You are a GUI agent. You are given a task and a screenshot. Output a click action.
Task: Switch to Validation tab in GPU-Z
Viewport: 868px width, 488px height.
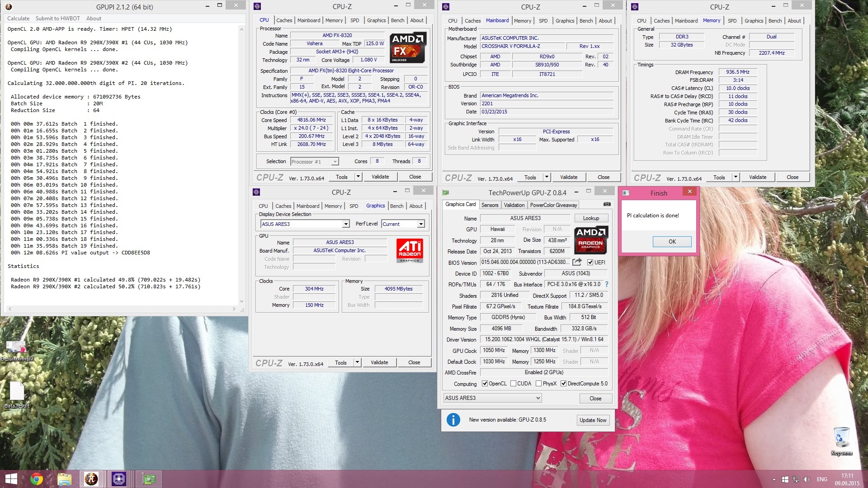tap(514, 205)
